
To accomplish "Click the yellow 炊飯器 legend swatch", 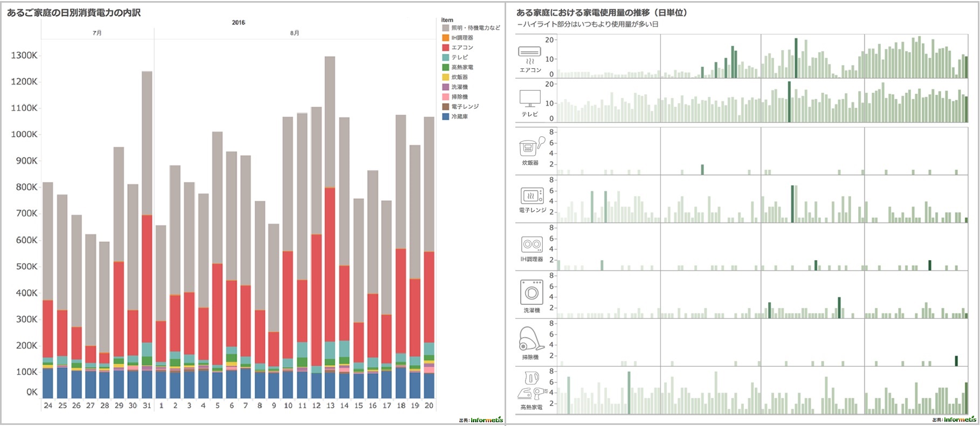I will pos(445,77).
